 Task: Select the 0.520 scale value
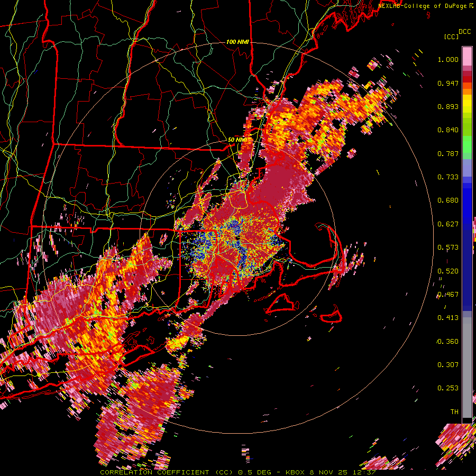point(448,271)
